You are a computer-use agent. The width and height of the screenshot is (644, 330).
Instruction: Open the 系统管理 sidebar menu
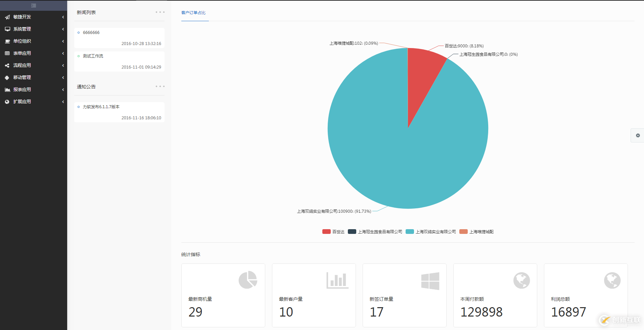coord(34,29)
